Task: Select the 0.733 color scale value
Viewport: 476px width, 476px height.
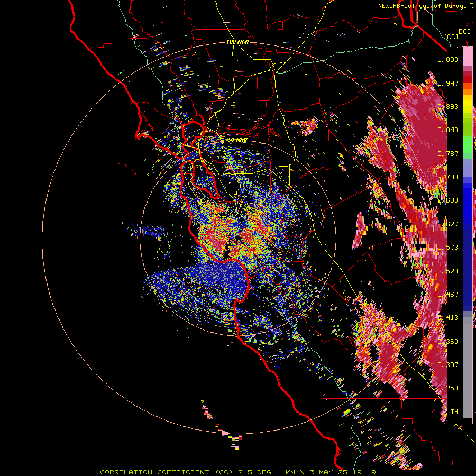Action: pos(448,177)
